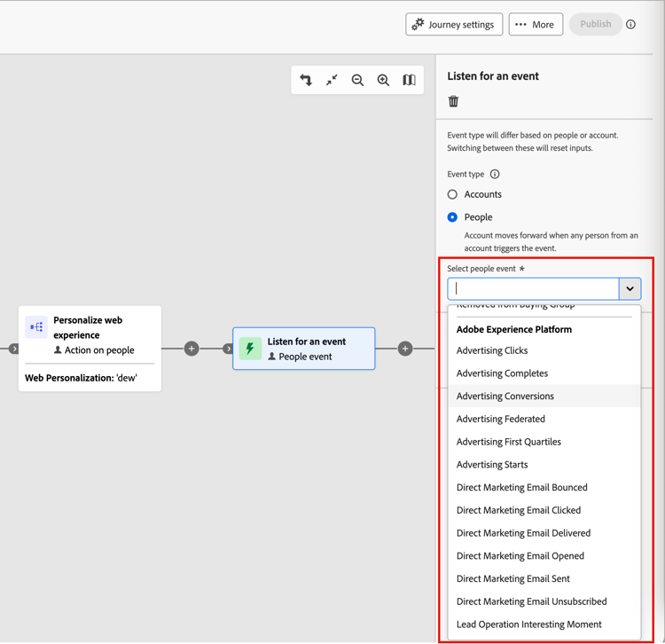
Task: Zoom in on the journey canvas
Action: coord(383,80)
